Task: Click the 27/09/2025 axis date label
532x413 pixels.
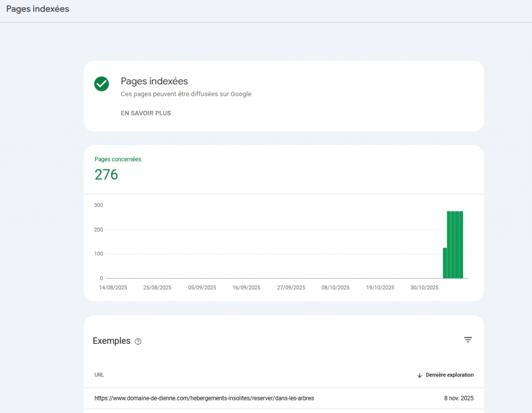Action: point(291,287)
